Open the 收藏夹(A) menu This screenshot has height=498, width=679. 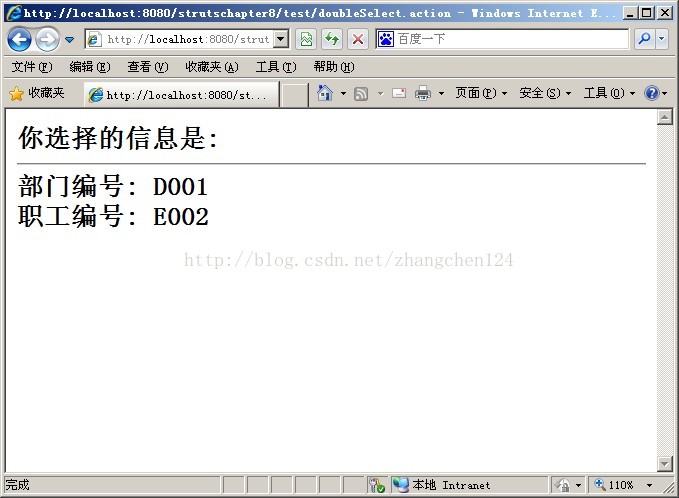tap(212, 67)
